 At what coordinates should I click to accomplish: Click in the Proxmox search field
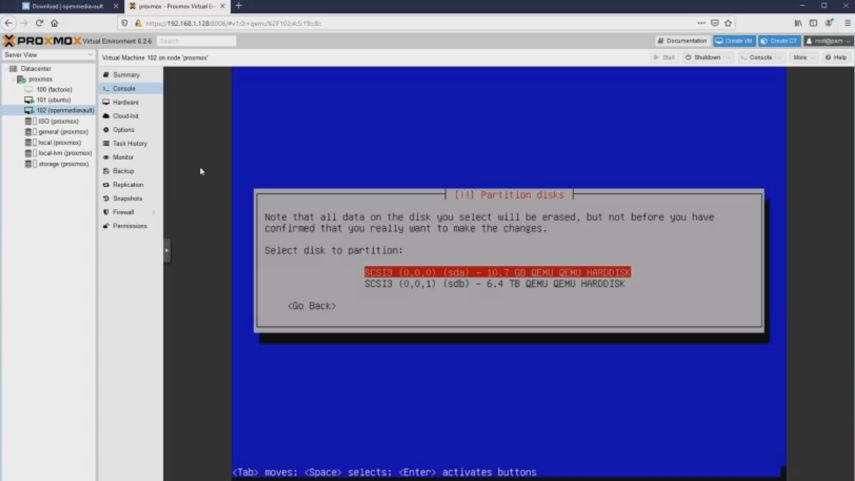196,41
